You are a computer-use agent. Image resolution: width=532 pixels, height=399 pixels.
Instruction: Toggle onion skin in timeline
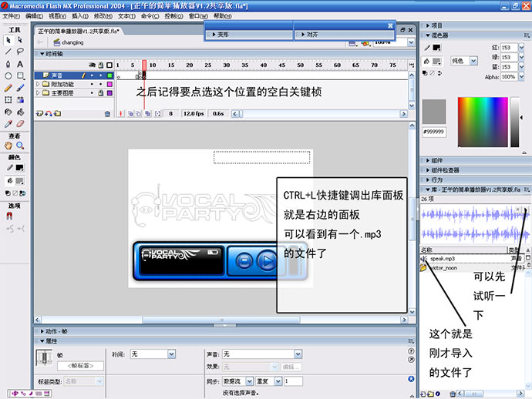tap(130, 114)
